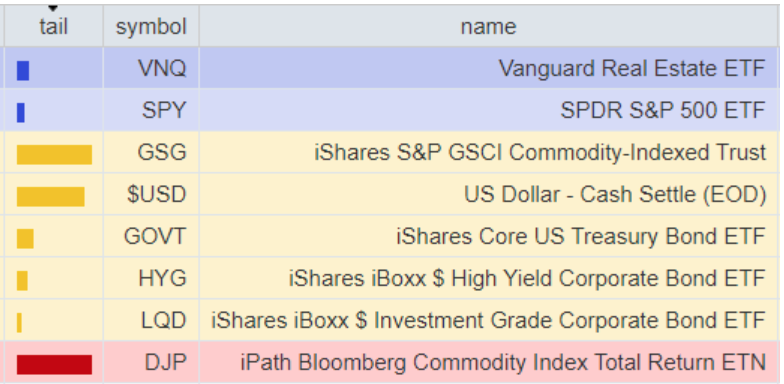Select the HYG symbol cell
This screenshot has width=784, height=384.
pyautogui.click(x=151, y=278)
